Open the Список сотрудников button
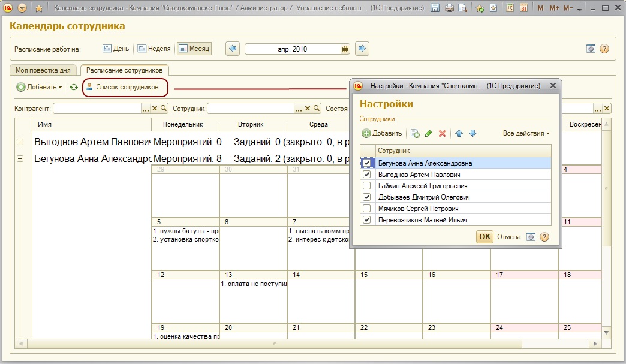The image size is (626, 364). click(x=125, y=87)
